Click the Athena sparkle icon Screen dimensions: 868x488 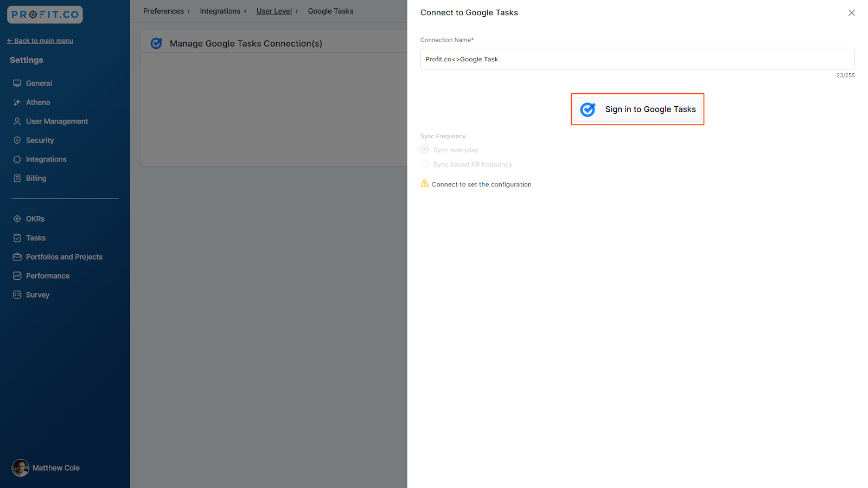[17, 102]
